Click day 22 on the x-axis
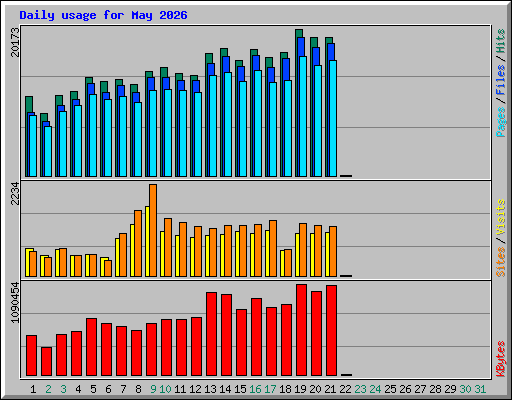 click(x=345, y=389)
